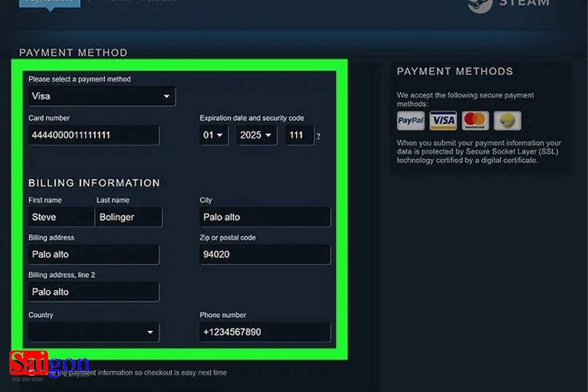Click the First name field containing Steve

[x=61, y=217]
